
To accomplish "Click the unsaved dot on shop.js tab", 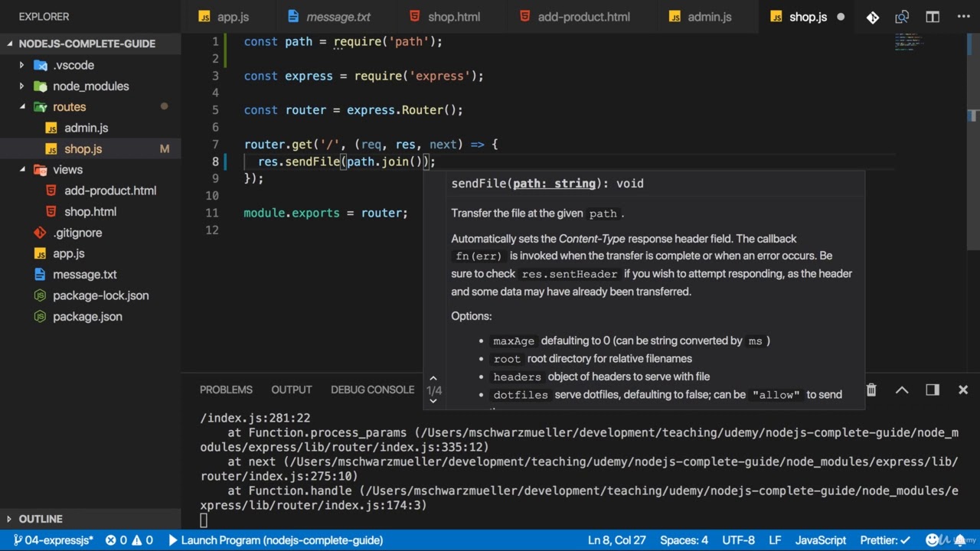I will [x=841, y=17].
